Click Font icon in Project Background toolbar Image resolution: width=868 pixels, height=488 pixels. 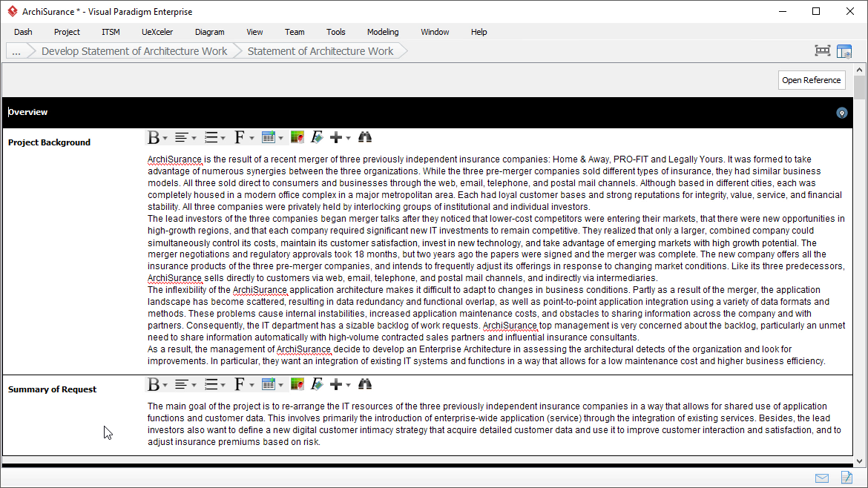(x=239, y=137)
